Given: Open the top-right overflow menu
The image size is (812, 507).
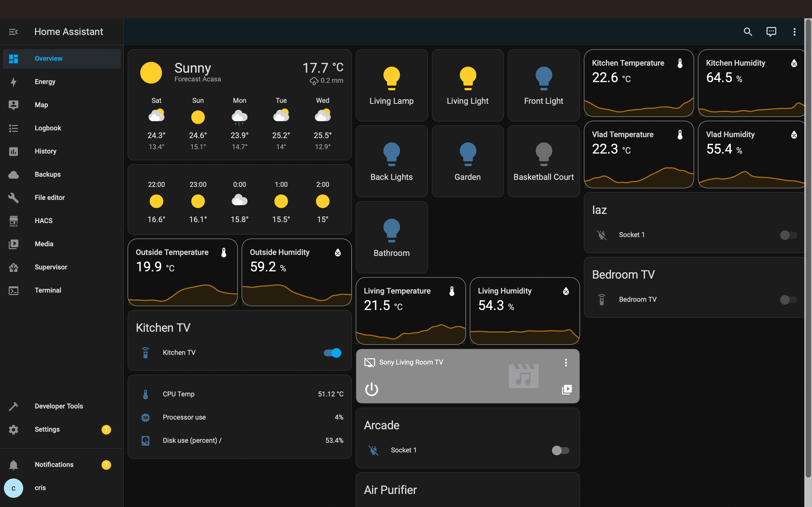Looking at the screenshot, I should tap(795, 32).
